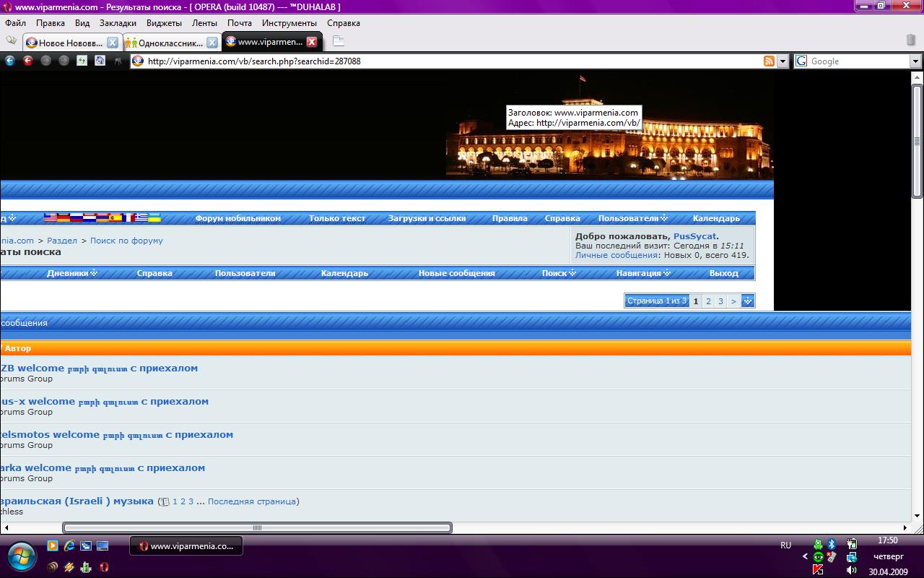The image size is (924, 578).
Task: Close the active www.viparmenia tab
Action: [312, 42]
